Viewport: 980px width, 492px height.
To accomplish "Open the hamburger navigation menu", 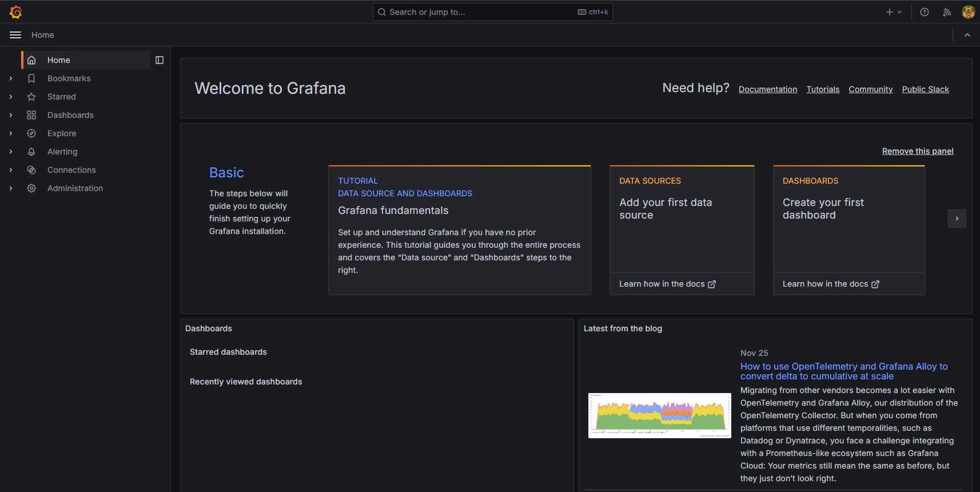I will (x=15, y=35).
